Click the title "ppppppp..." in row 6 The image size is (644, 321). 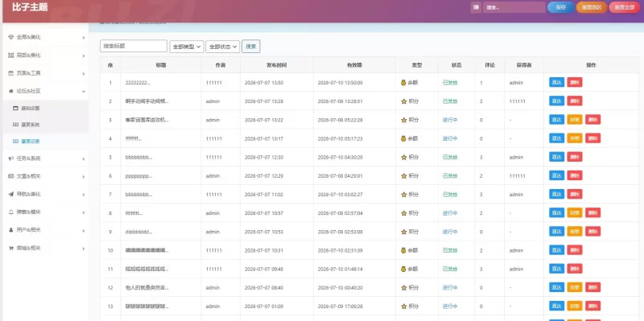point(138,176)
